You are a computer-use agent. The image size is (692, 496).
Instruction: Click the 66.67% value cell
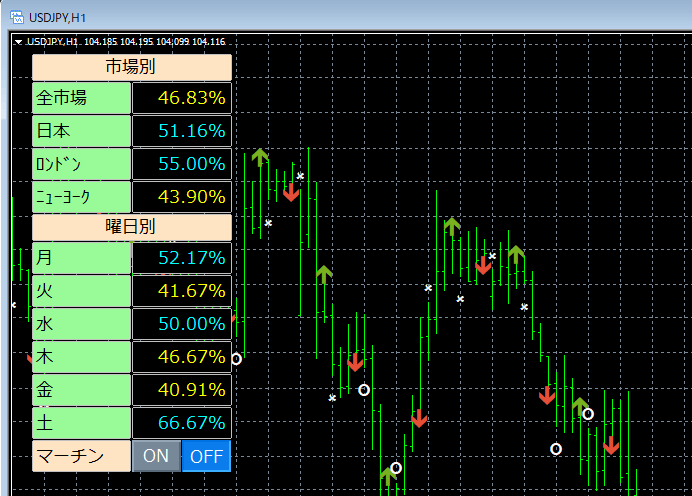point(182,423)
